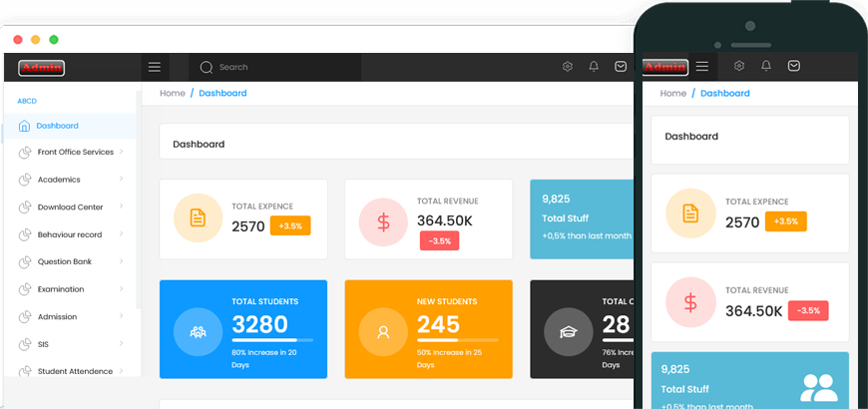Image resolution: width=868 pixels, height=409 pixels.
Task: Toggle the mobile view hamburger menu
Action: click(702, 66)
